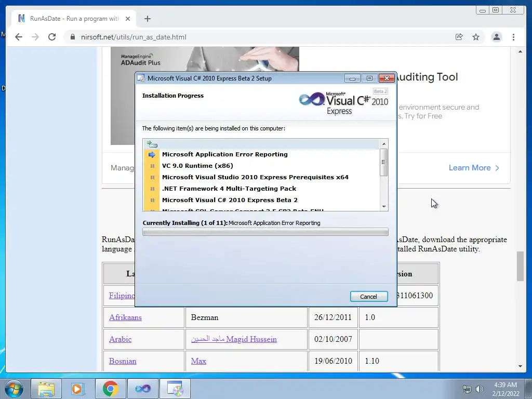Click the install list header icon
Image resolution: width=532 pixels, height=399 pixels.
(x=152, y=144)
